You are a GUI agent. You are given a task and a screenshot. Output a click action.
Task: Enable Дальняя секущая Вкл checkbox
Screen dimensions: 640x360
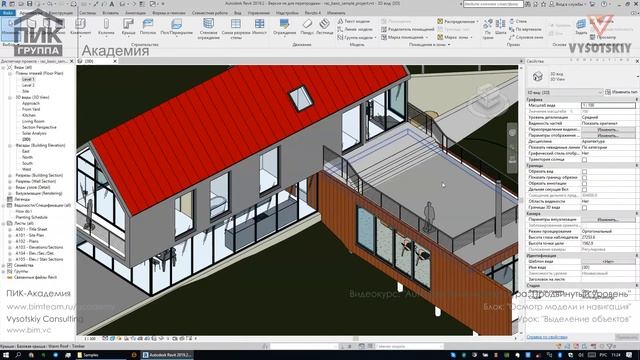pyautogui.click(x=584, y=189)
